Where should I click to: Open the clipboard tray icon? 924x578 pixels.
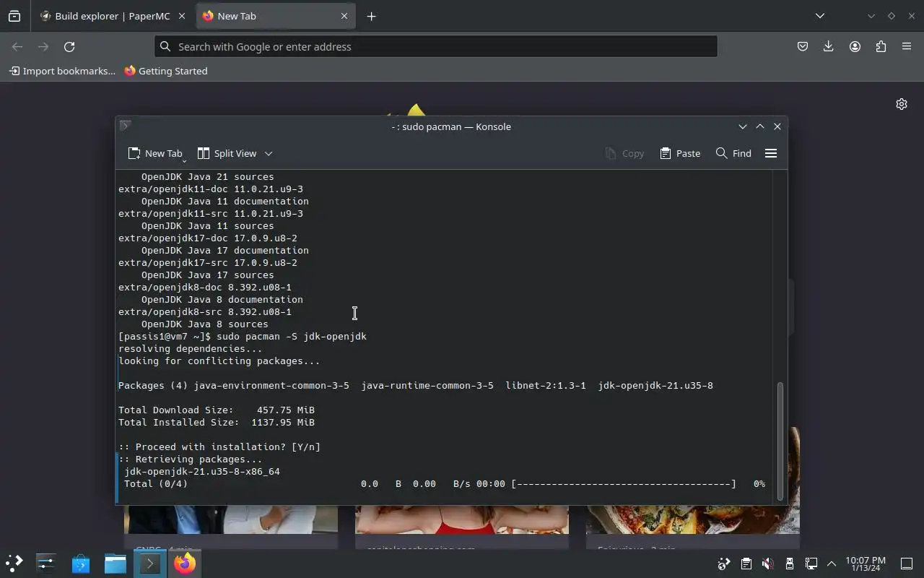point(746,564)
